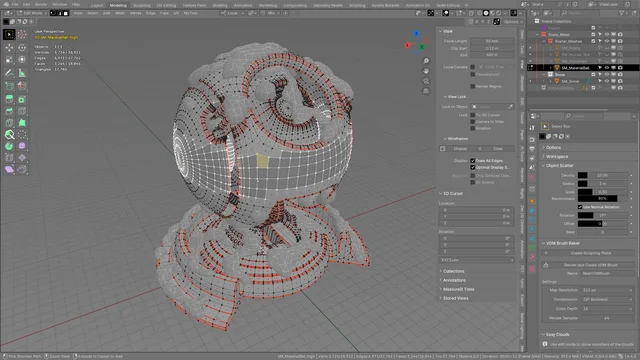Viewport: 640px width, 360px height.
Task: Uncheck Draw All Edges
Action: (x=473, y=160)
